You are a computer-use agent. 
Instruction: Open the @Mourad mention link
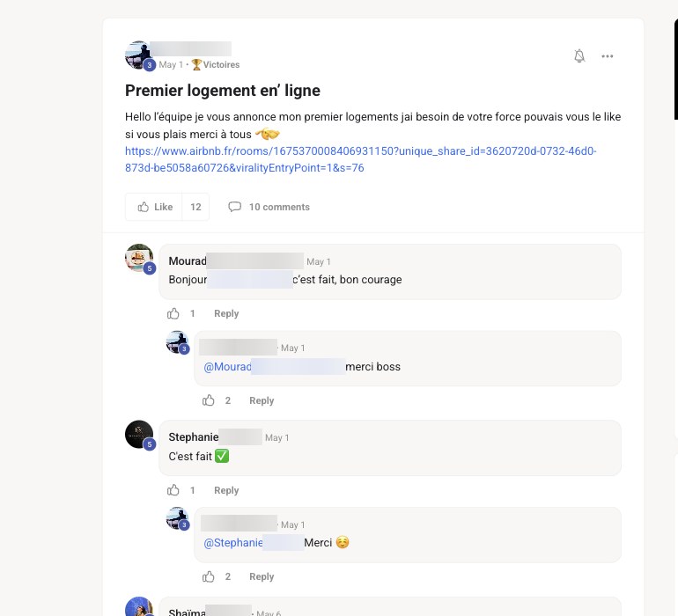(274, 367)
